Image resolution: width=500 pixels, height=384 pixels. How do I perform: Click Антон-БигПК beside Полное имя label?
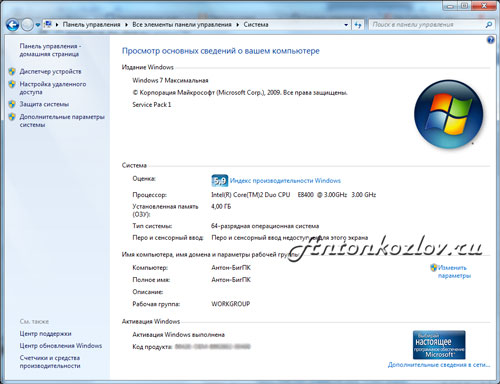coord(231,280)
